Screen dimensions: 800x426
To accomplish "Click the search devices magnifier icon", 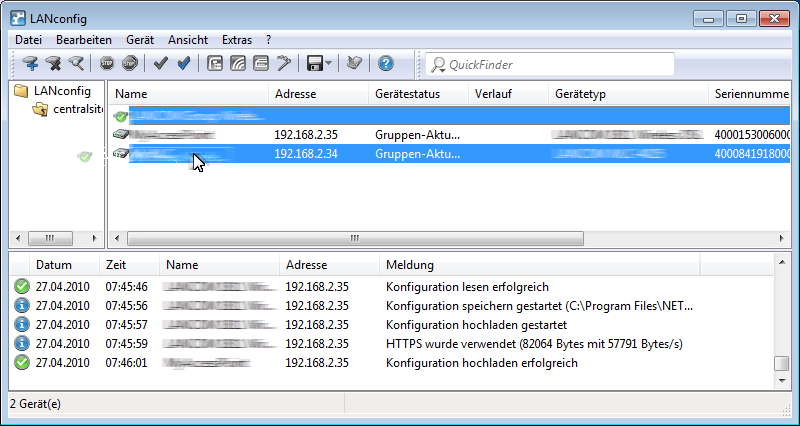I will tap(76, 64).
